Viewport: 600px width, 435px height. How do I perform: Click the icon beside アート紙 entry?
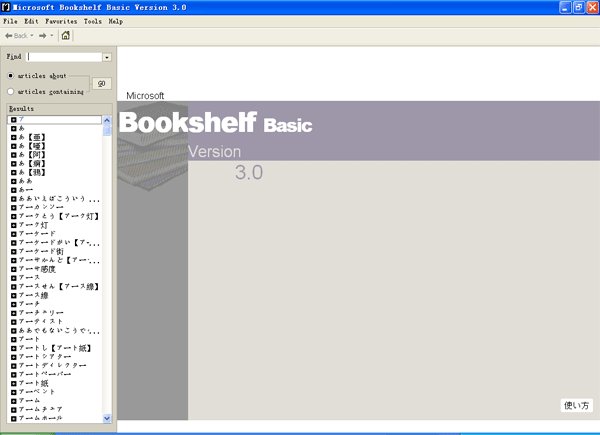tap(13, 382)
